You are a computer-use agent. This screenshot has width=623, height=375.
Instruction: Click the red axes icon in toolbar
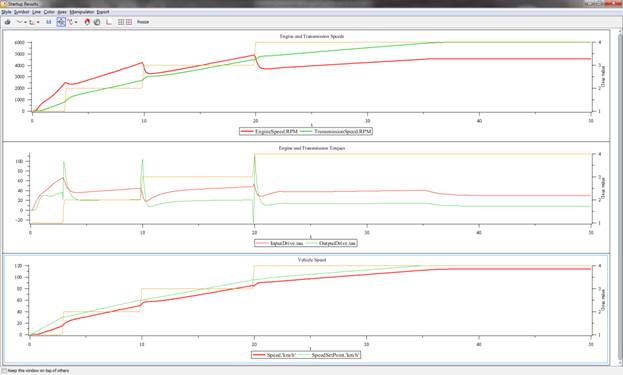click(x=108, y=22)
